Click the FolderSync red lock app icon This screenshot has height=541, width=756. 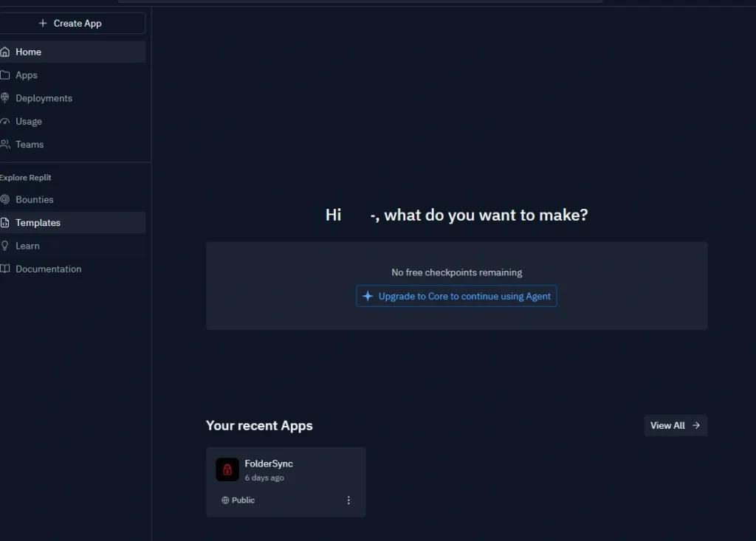pyautogui.click(x=227, y=469)
